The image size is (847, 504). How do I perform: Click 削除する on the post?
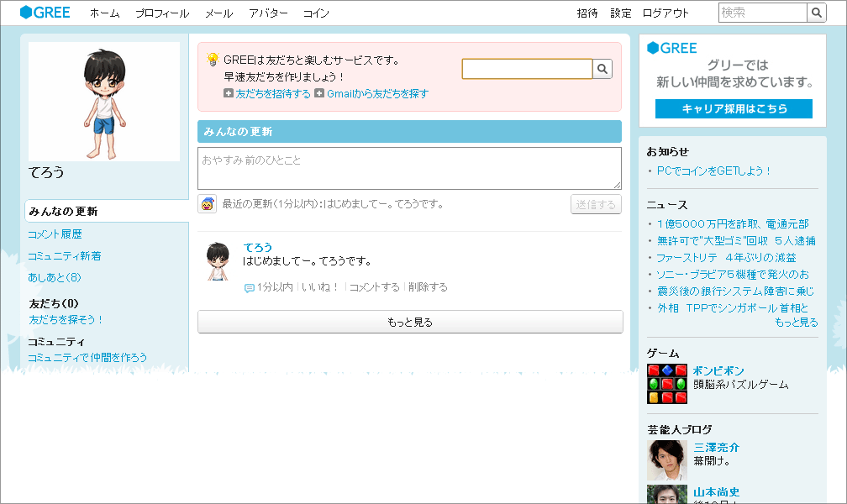[428, 286]
